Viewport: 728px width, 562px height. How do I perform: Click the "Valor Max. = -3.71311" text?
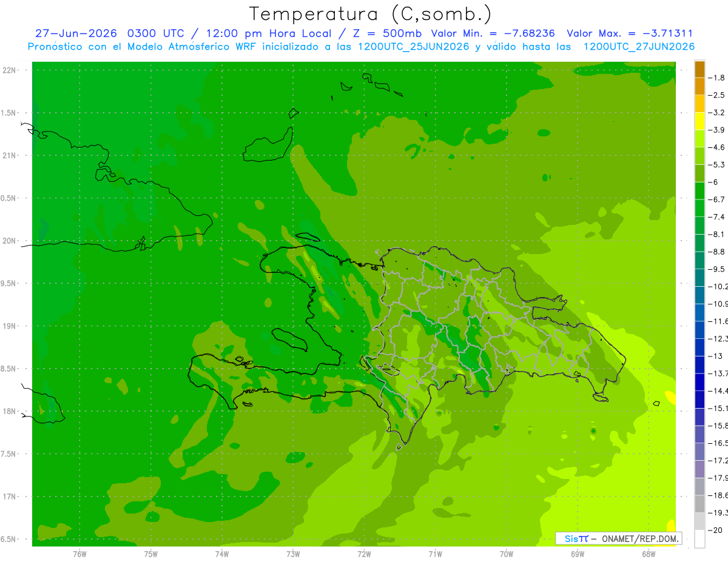pyautogui.click(x=630, y=33)
